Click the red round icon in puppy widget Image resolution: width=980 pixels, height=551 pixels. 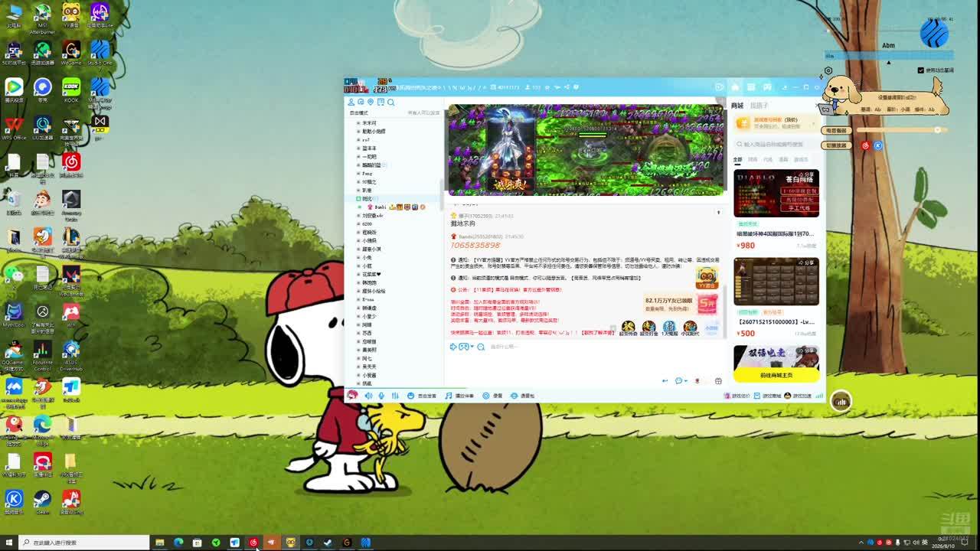pyautogui.click(x=866, y=145)
